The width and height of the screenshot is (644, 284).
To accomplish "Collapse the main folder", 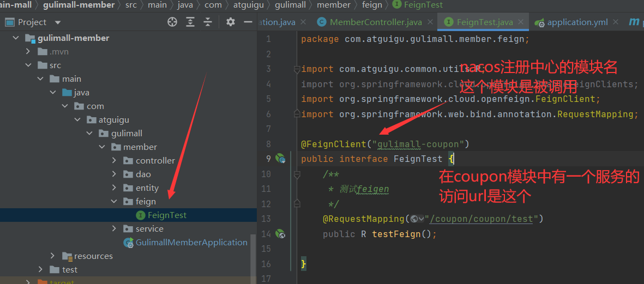I will [x=40, y=79].
